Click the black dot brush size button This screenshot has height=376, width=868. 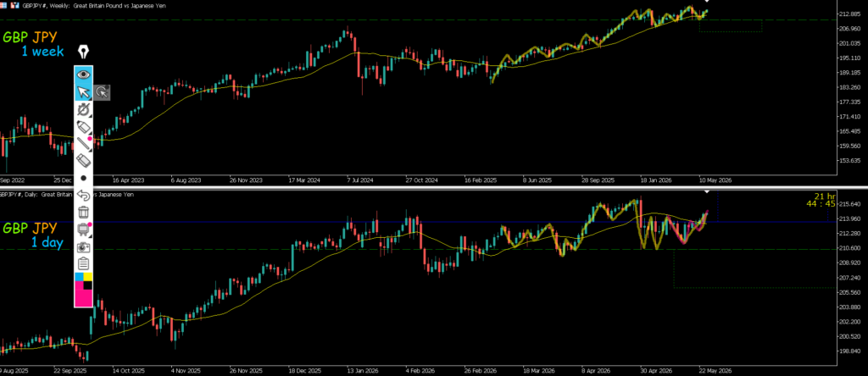[x=84, y=178]
